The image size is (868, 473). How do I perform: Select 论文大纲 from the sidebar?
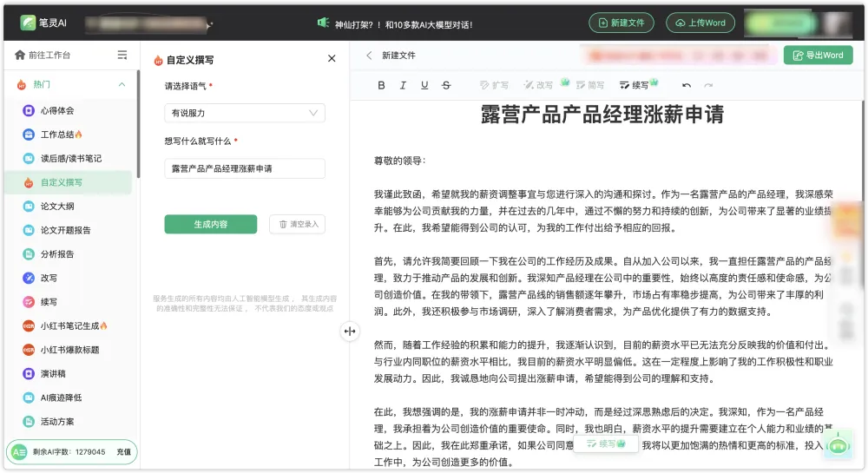pos(57,207)
